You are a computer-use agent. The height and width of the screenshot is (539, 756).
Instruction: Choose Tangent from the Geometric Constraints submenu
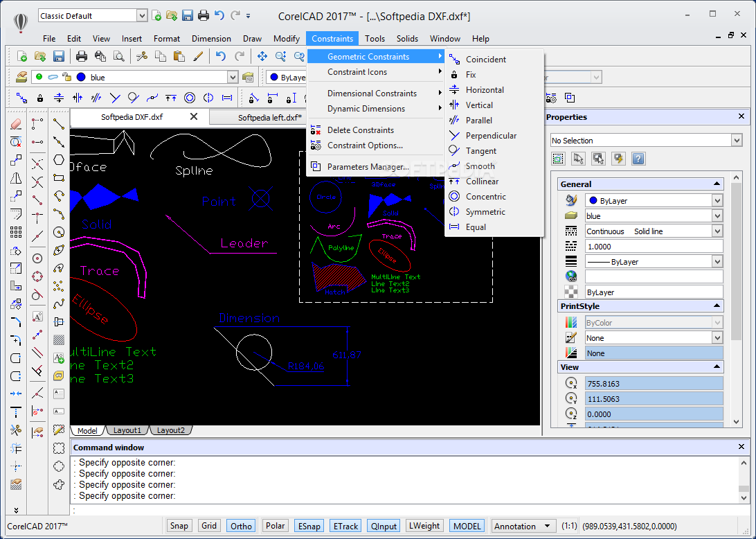click(495, 151)
